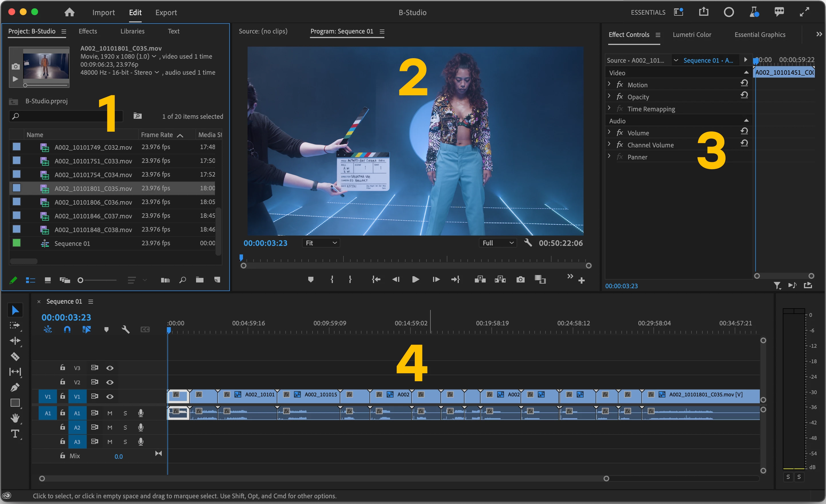Open the Export workspace tab

point(166,12)
